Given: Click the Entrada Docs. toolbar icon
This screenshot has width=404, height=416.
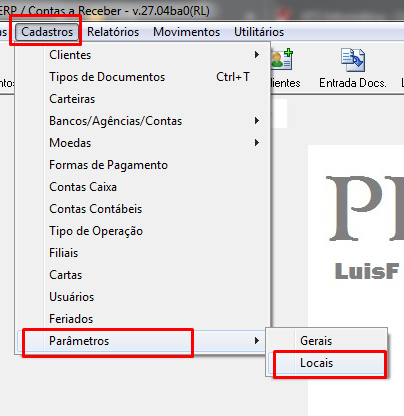Looking at the screenshot, I should pos(353,60).
